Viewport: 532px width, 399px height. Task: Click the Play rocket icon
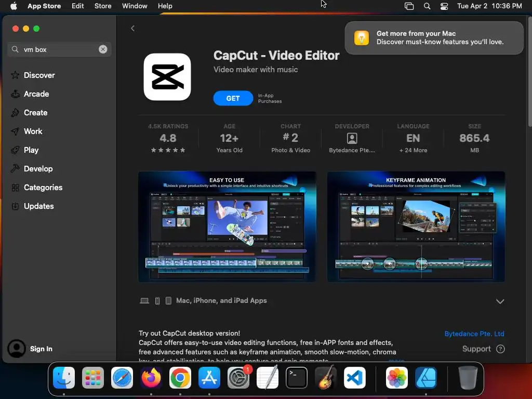pyautogui.click(x=15, y=150)
